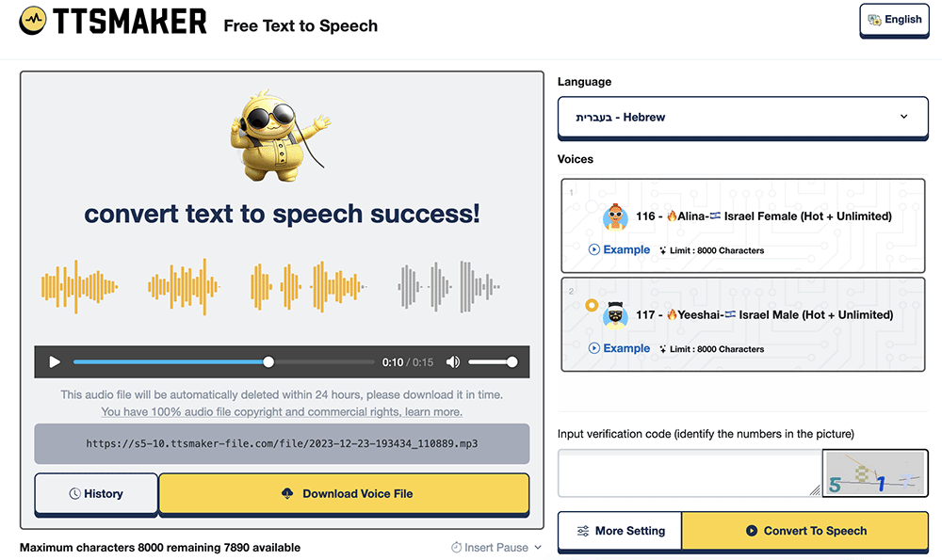The width and height of the screenshot is (942, 560).
Task: Open the English language switcher
Action: (x=894, y=20)
